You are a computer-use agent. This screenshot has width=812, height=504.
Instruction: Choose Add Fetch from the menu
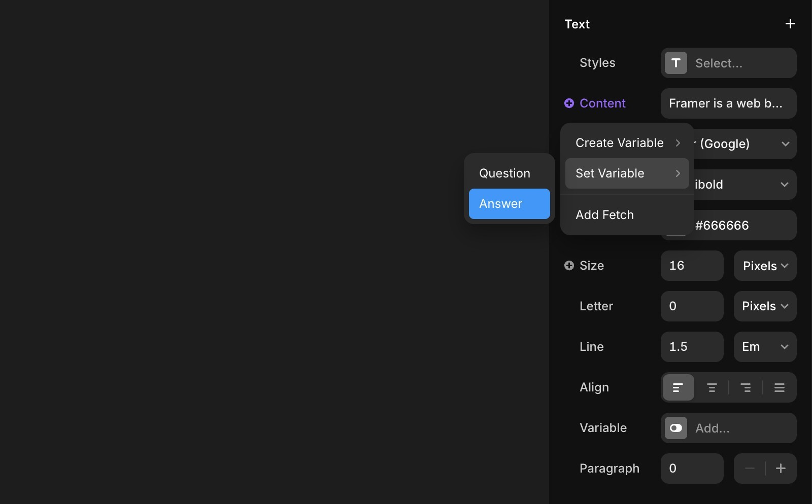pyautogui.click(x=627, y=215)
